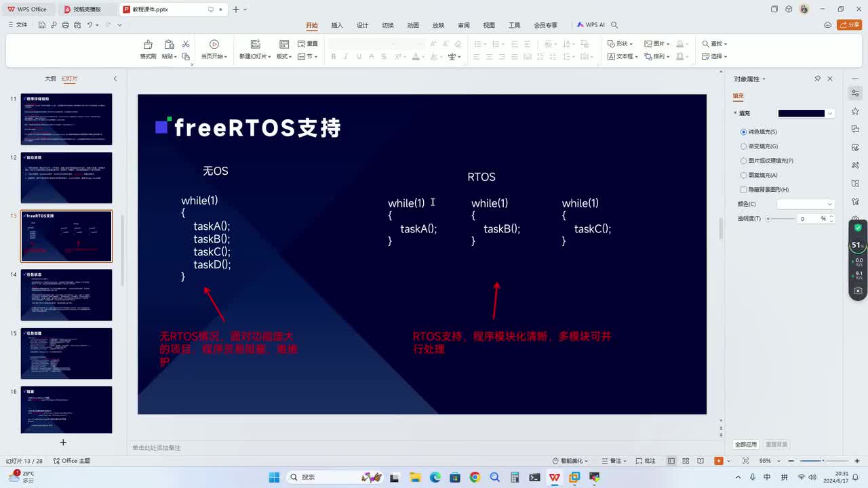Click the New Slide (新建幻灯片) icon

click(255, 44)
